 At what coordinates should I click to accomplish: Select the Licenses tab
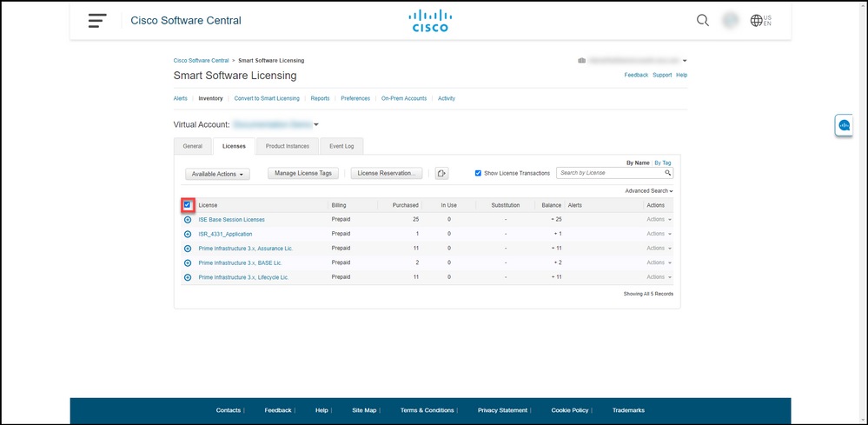click(235, 147)
